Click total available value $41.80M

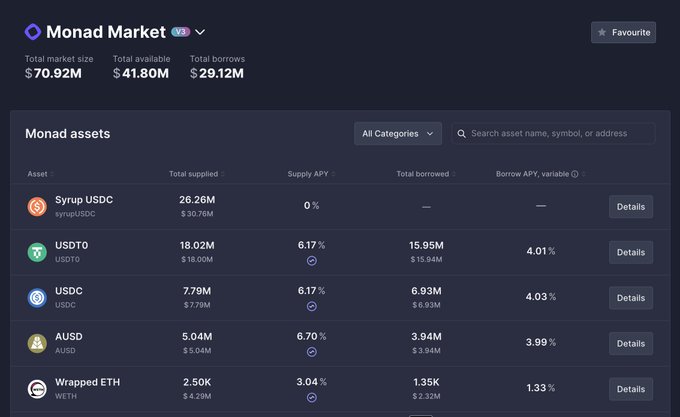141,73
